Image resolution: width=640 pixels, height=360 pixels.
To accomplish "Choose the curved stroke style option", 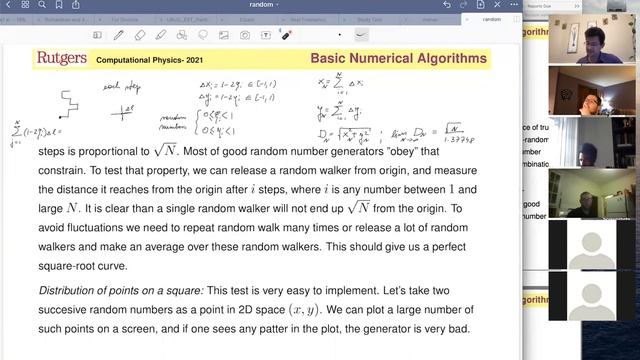I will point(362,35).
